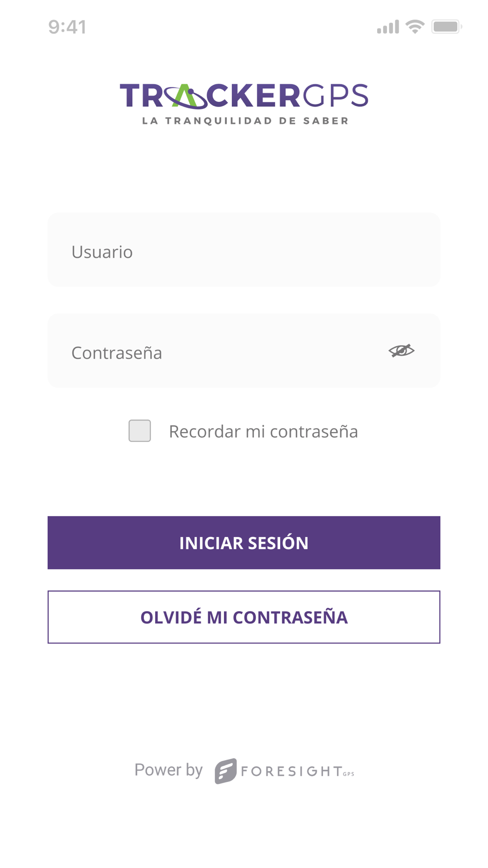Click the 'LA TRANQUILIDAD DE SABER' tagline
Screen dimensions: 488x868
245,121
